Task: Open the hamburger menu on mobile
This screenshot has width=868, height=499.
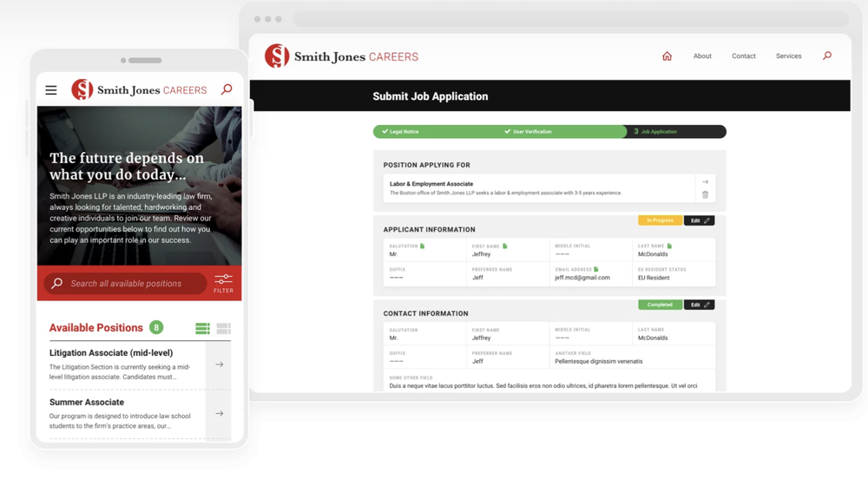Action: (x=51, y=90)
